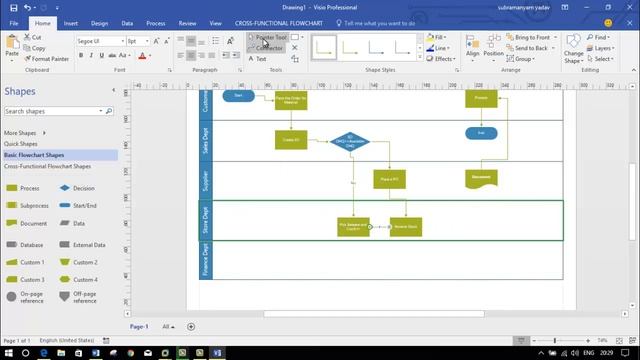This screenshot has height=360, width=640.
Task: Switch to the Insert tab
Action: pyautogui.click(x=71, y=23)
